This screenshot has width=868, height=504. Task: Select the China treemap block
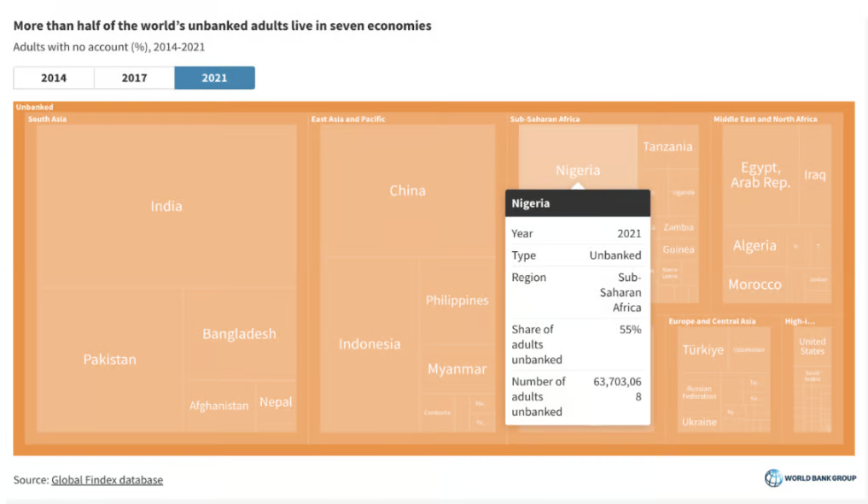tap(407, 190)
